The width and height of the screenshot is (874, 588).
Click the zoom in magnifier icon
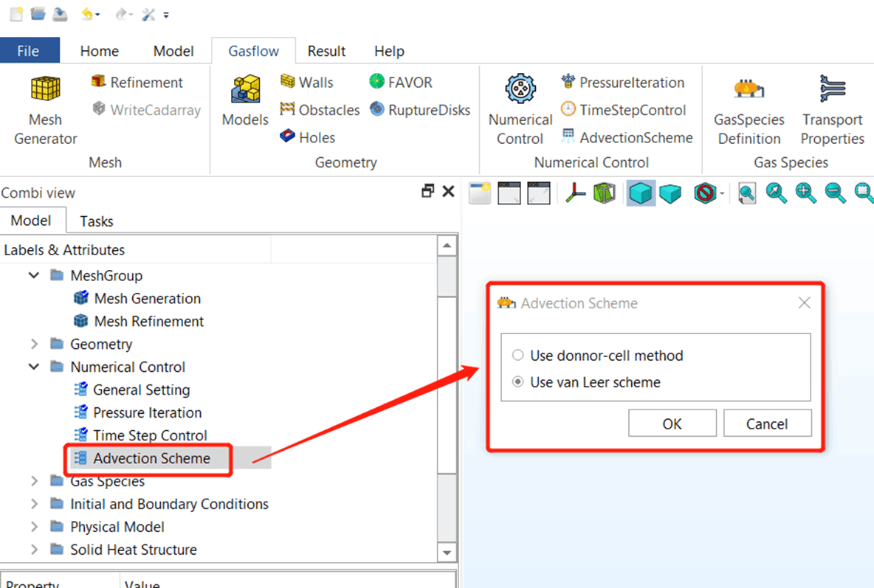(x=805, y=193)
